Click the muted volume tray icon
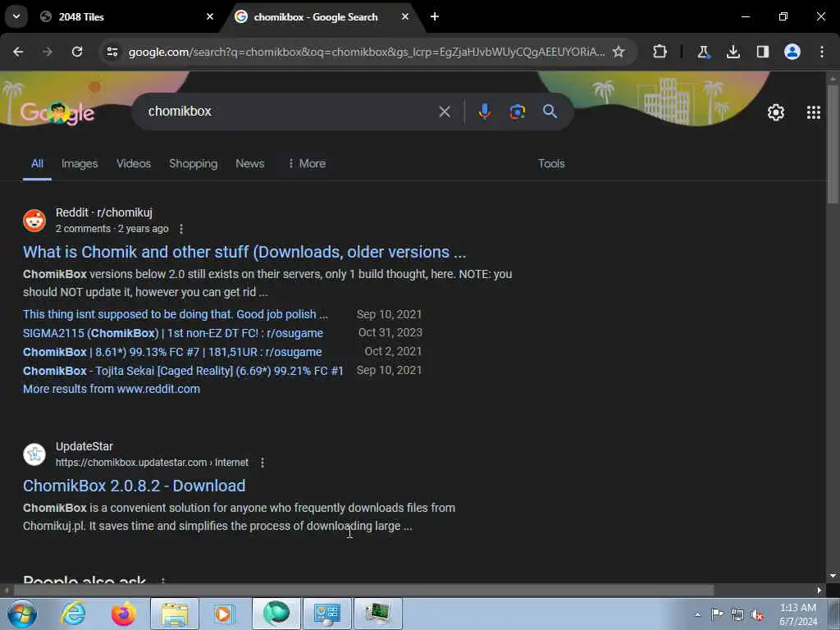The width and height of the screenshot is (840, 630). (757, 614)
